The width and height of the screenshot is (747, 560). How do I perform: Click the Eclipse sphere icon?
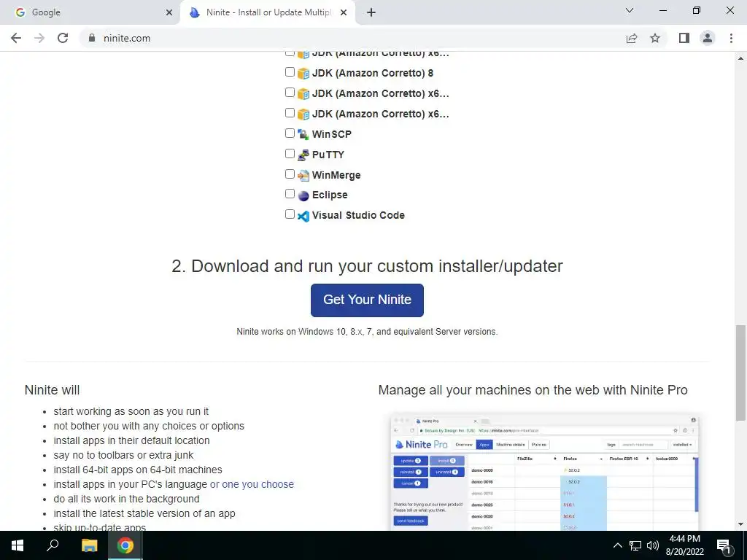303,195
